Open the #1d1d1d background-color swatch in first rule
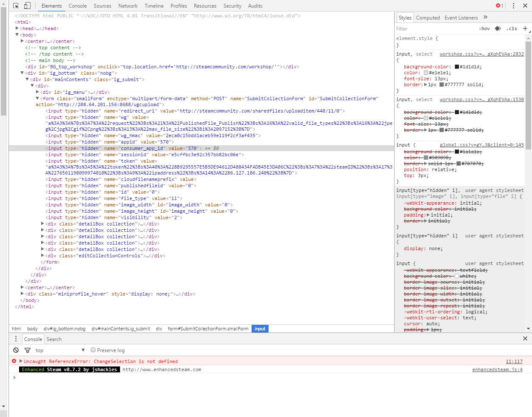Screen dimensions: 532x417 coord(457,67)
